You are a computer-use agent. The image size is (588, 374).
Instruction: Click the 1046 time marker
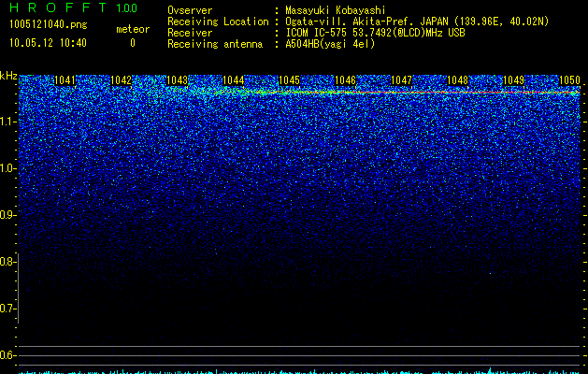345,80
